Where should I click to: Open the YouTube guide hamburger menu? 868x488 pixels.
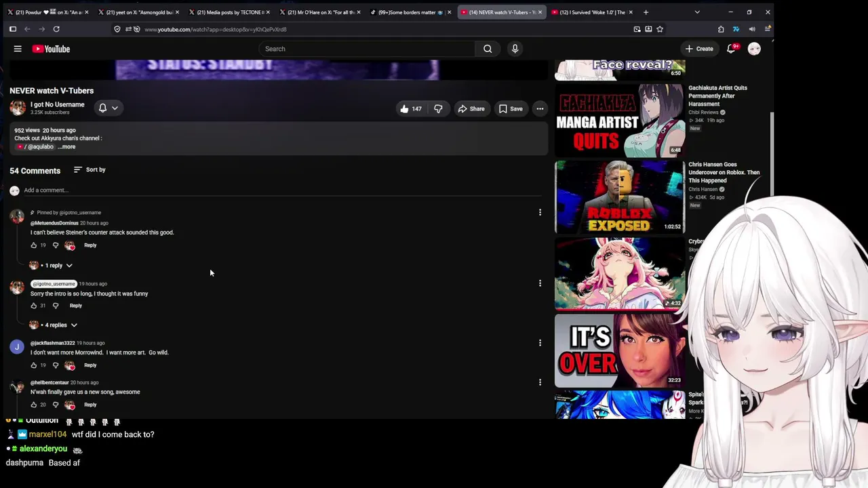click(x=18, y=49)
